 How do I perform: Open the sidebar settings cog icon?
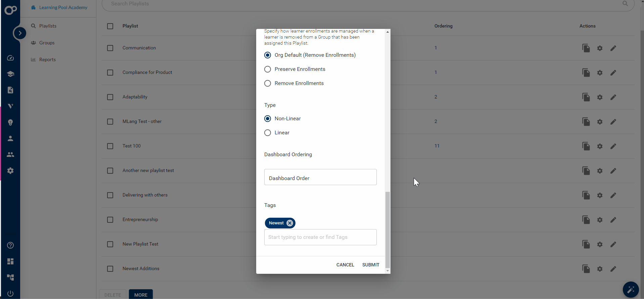point(10,171)
